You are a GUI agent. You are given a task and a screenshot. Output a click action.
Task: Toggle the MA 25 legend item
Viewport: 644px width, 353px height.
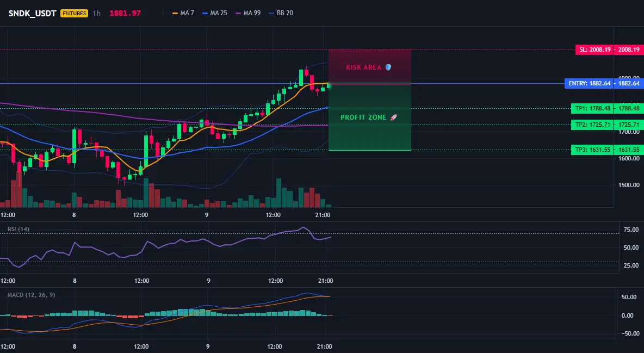[215, 13]
